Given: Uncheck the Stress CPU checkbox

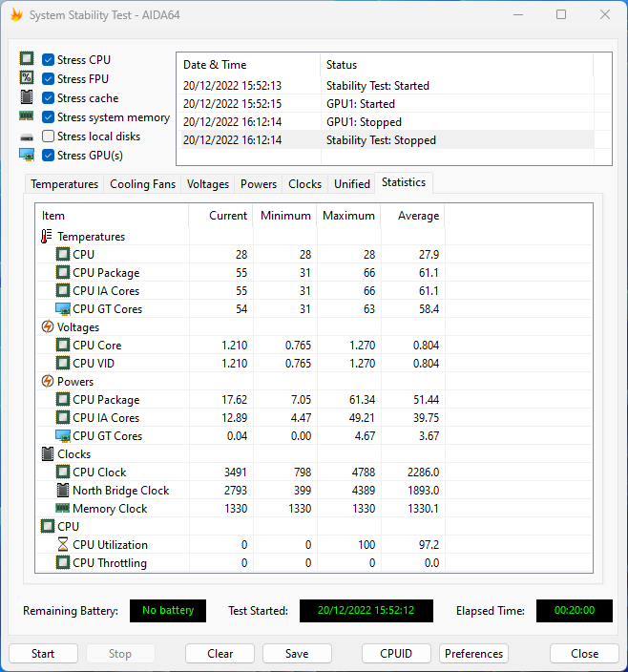Looking at the screenshot, I should pos(48,59).
